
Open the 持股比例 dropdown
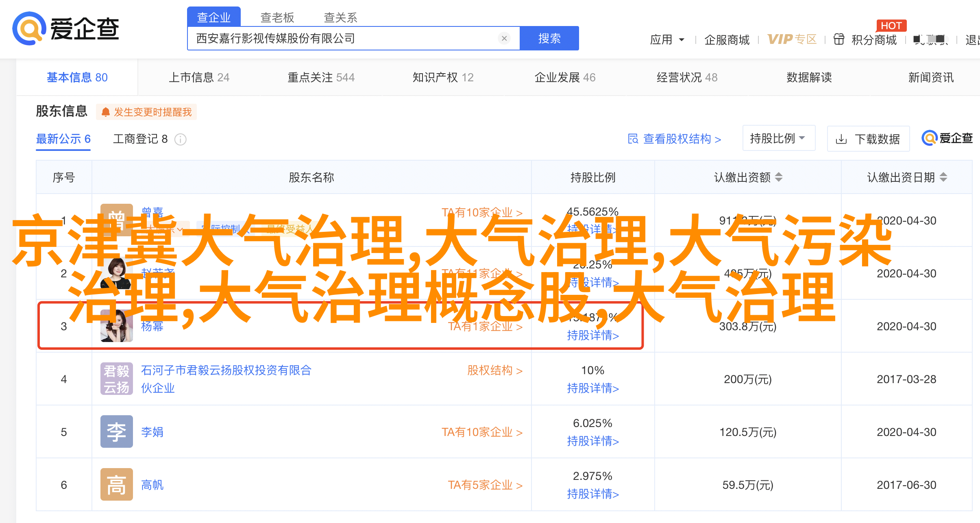779,138
